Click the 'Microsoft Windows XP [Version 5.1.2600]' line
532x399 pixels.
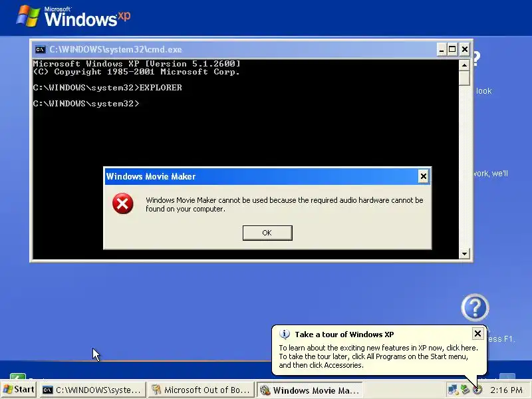point(137,64)
